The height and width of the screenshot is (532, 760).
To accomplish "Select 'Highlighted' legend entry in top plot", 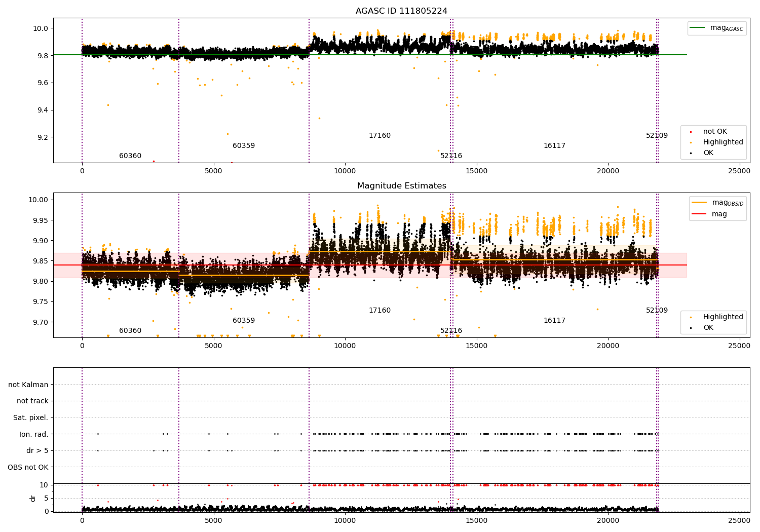I will click(723, 142).
